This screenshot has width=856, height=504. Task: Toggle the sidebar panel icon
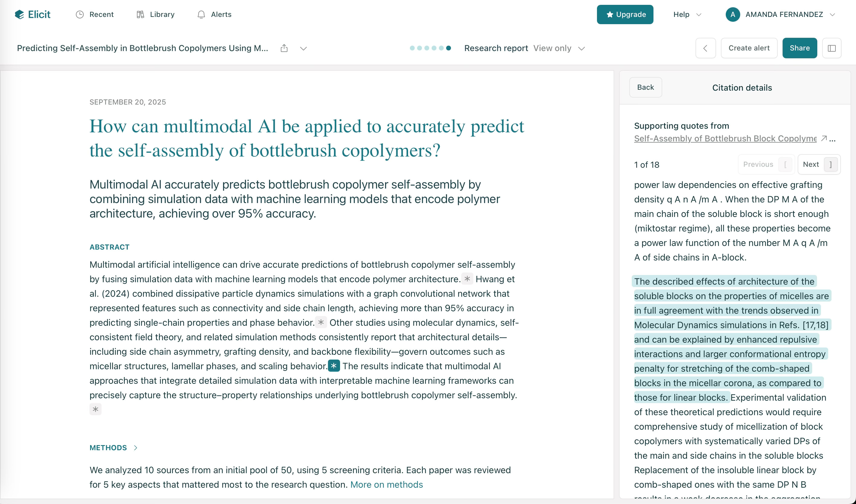point(832,48)
